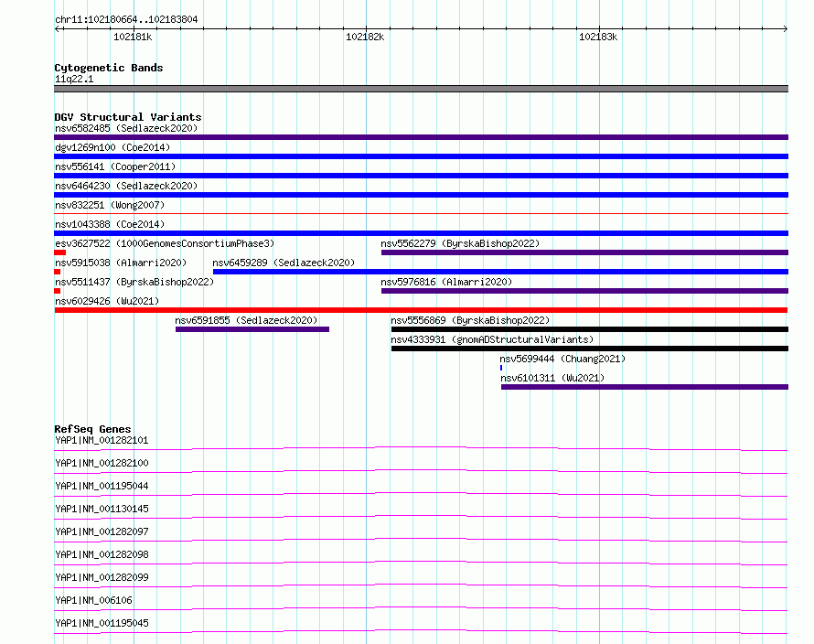Click the purple bar of nsv6591855

pyautogui.click(x=252, y=329)
